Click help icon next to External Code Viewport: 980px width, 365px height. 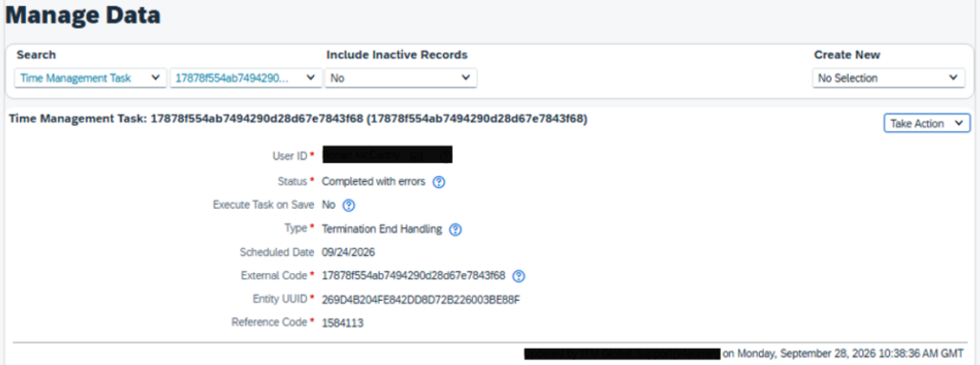point(519,276)
